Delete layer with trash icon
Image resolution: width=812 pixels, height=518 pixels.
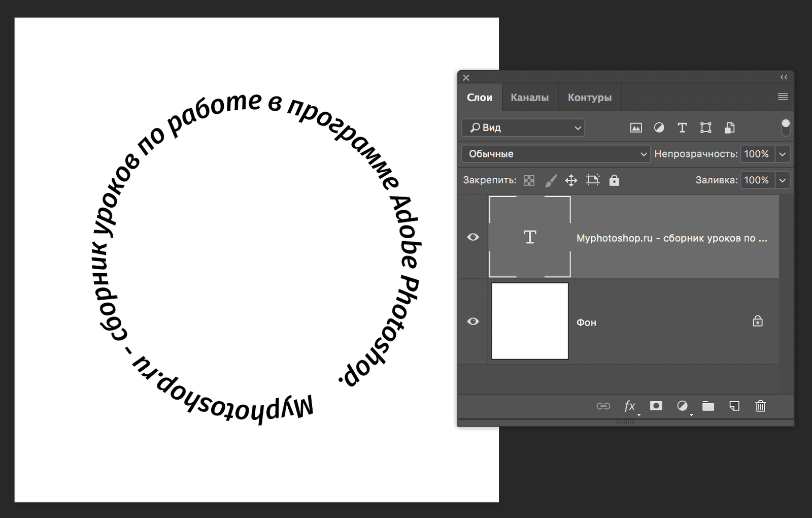point(760,406)
